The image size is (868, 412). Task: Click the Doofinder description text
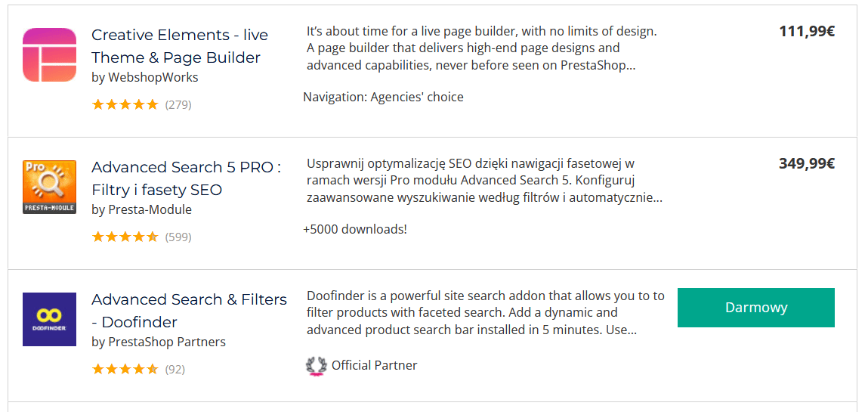[x=486, y=313]
